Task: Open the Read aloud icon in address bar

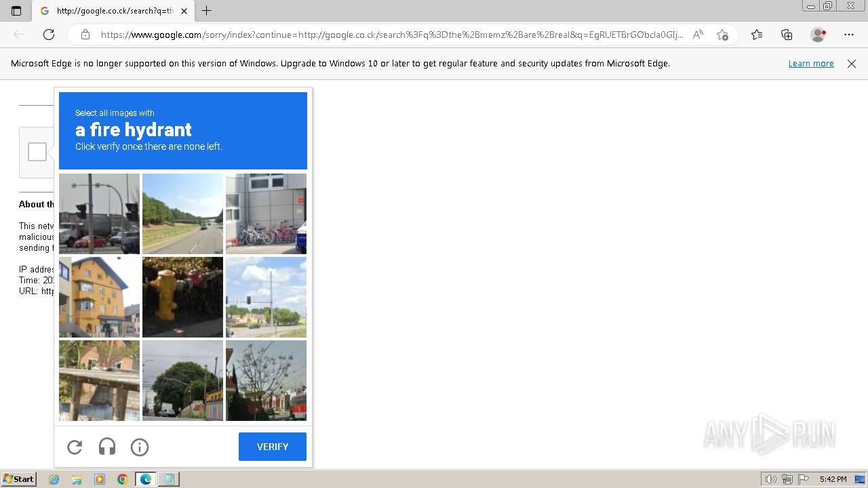Action: point(698,35)
